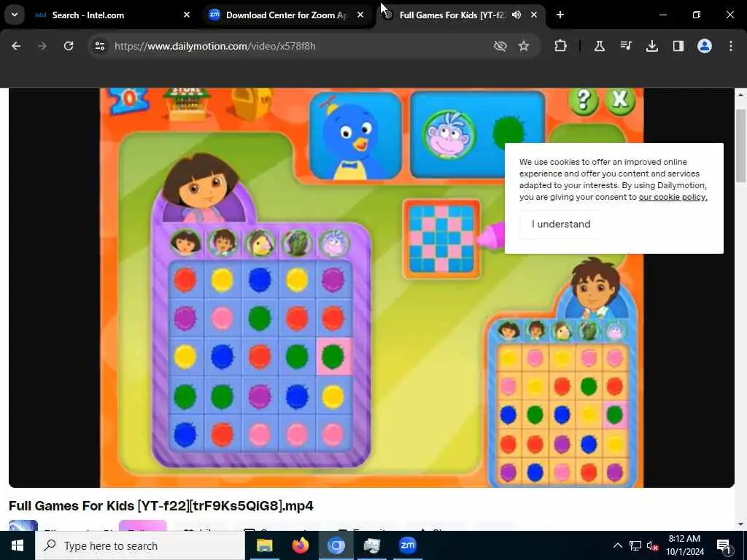
Task: Open the cookie policy link
Action: (x=673, y=197)
